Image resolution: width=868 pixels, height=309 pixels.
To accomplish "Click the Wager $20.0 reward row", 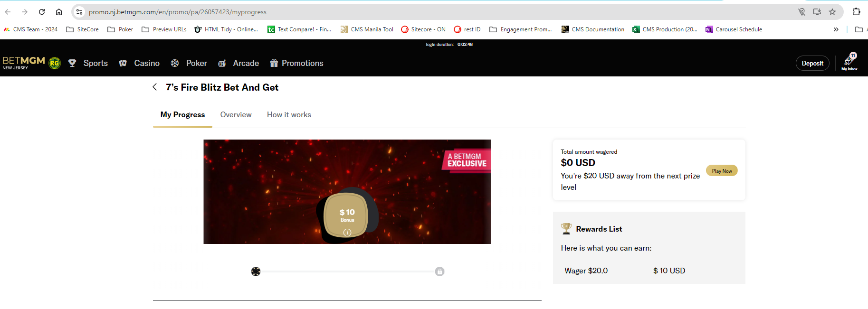I will pyautogui.click(x=649, y=271).
